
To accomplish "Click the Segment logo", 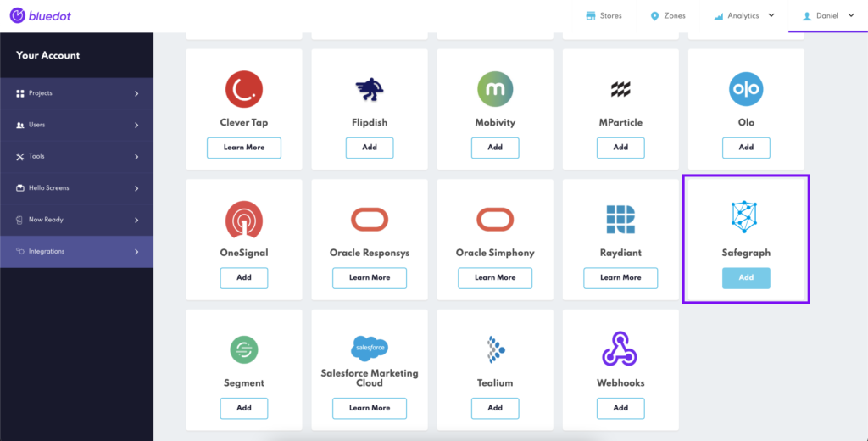I will pos(244,349).
